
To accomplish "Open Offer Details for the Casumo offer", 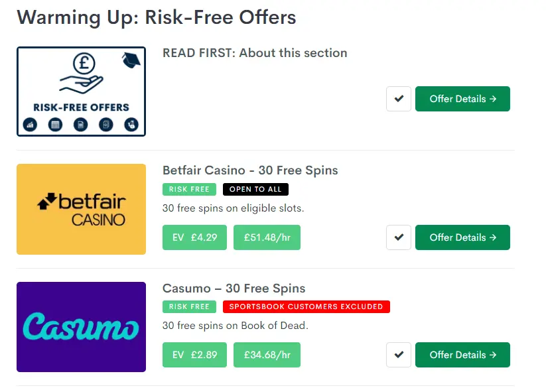I will click(462, 355).
